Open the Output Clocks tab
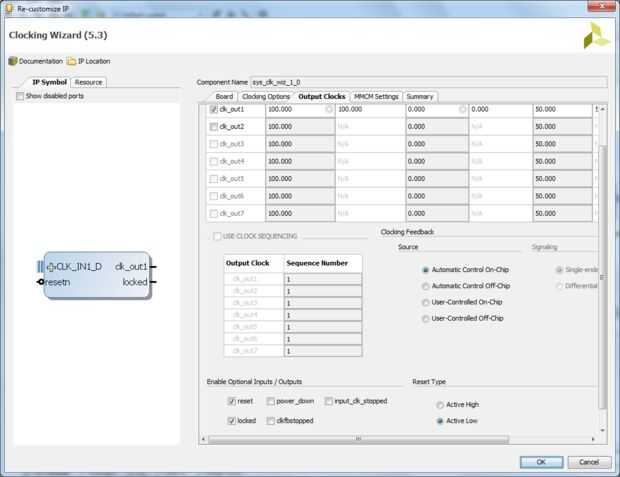 click(321, 97)
